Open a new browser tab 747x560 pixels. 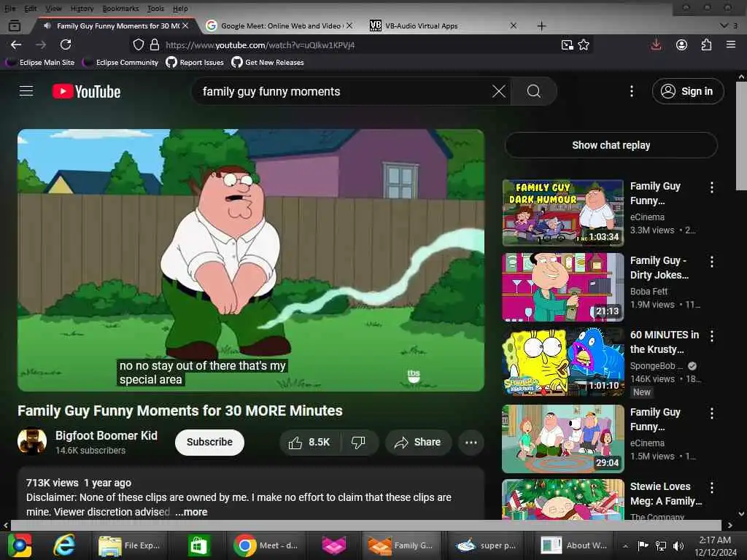[541, 26]
